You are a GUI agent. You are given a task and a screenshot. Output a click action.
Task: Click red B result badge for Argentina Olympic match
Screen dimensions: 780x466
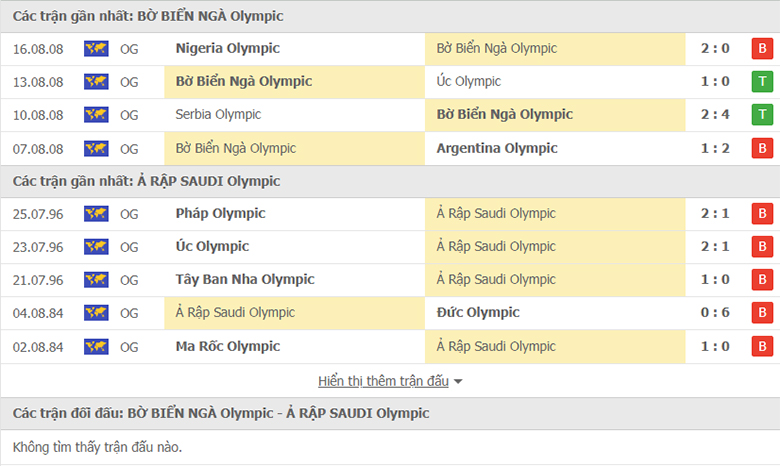pos(762,148)
